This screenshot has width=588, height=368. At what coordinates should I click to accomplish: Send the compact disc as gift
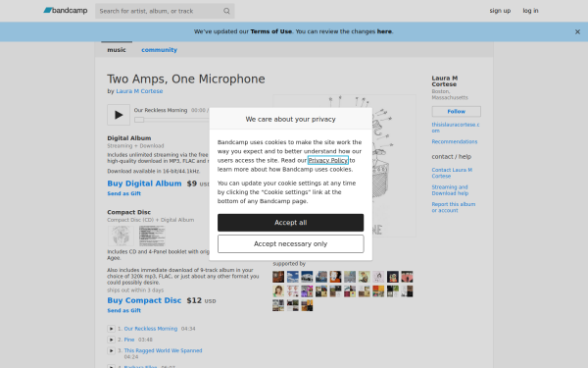[x=123, y=310]
